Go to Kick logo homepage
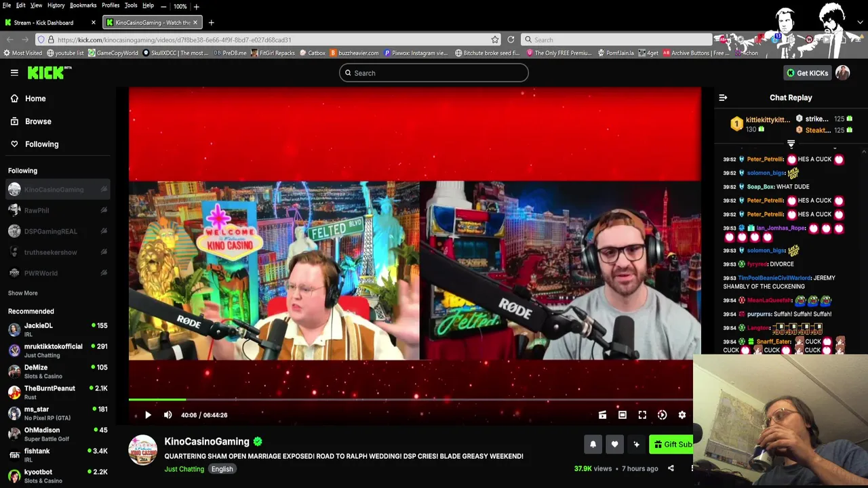 (x=50, y=73)
